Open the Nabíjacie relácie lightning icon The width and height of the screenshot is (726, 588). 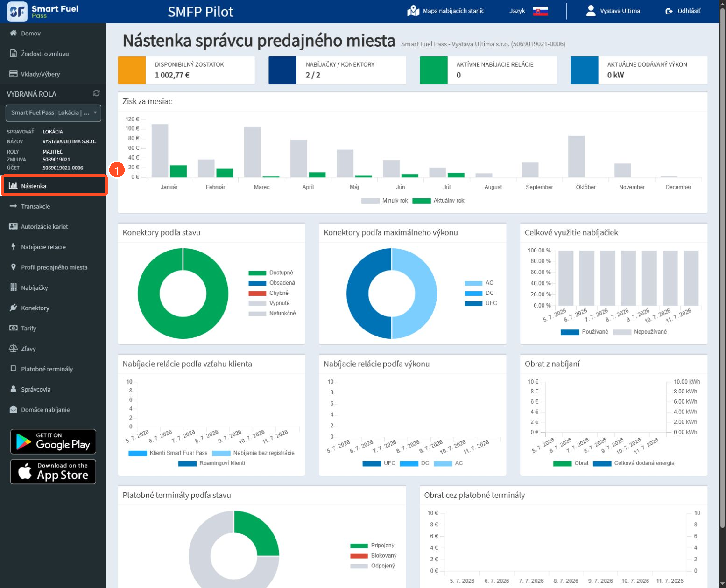13,247
